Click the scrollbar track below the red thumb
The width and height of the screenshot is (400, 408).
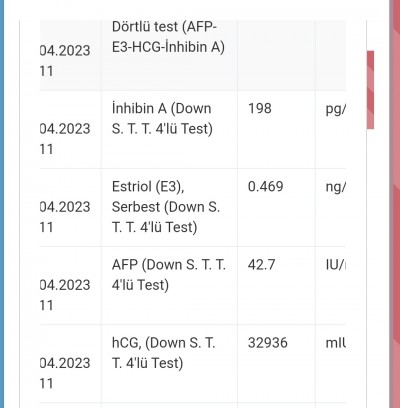coord(370,267)
